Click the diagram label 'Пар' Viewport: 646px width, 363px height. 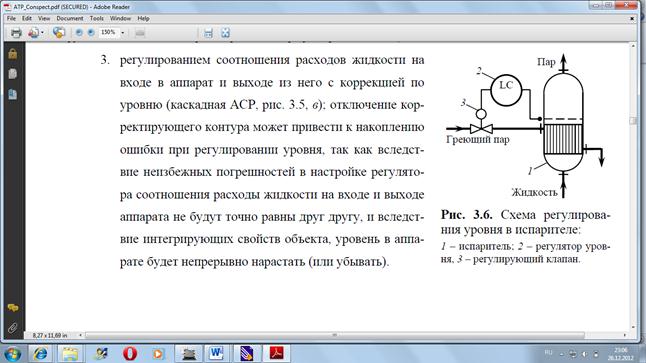(546, 62)
